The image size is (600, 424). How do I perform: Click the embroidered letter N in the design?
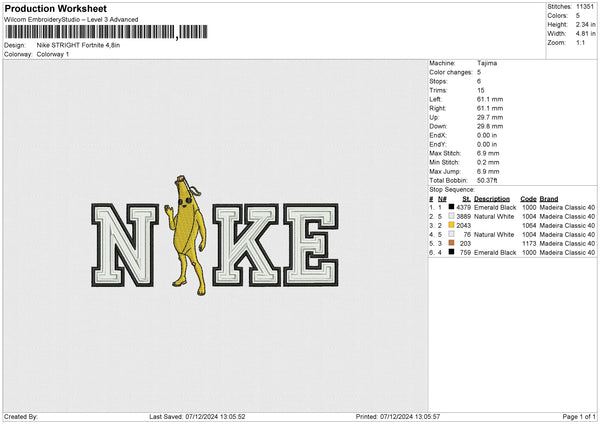click(x=125, y=245)
